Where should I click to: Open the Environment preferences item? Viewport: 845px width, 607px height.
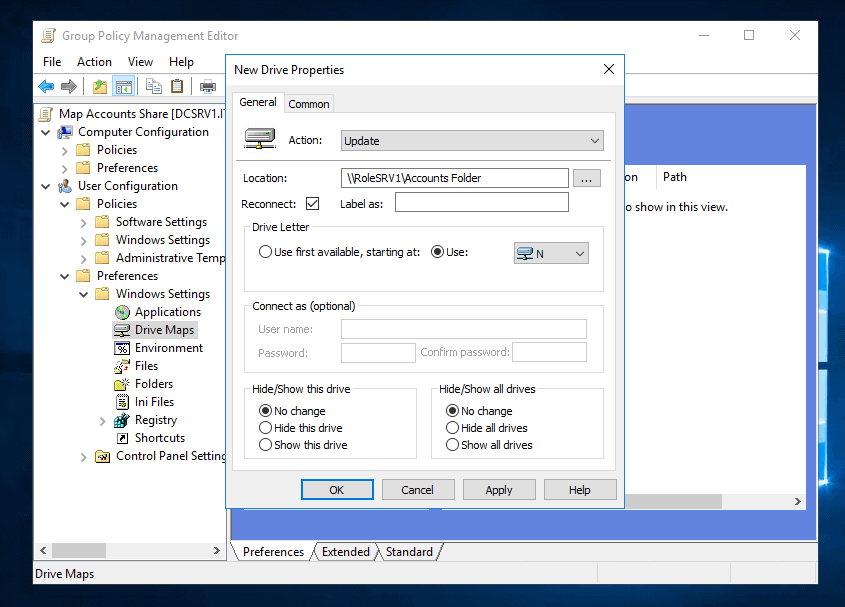pyautogui.click(x=166, y=347)
